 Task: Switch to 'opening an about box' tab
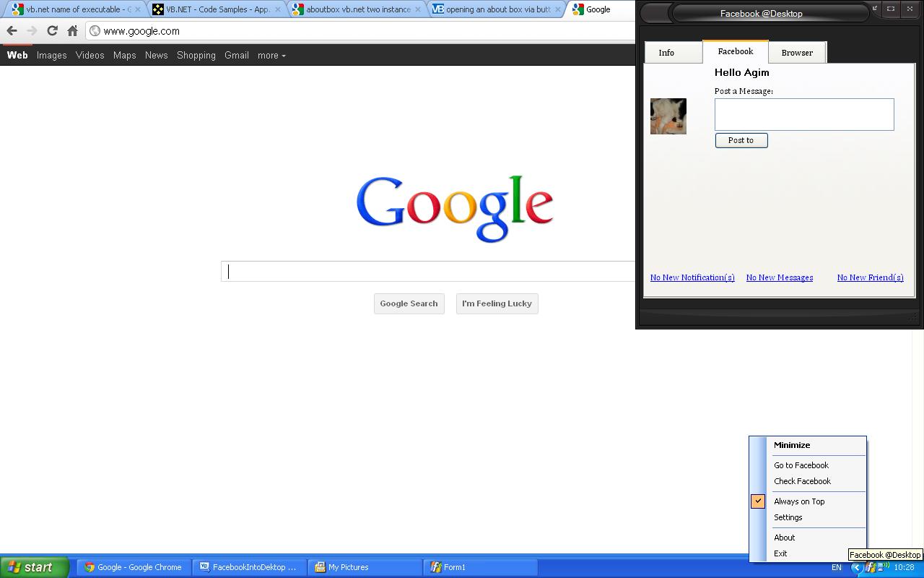pos(497,9)
